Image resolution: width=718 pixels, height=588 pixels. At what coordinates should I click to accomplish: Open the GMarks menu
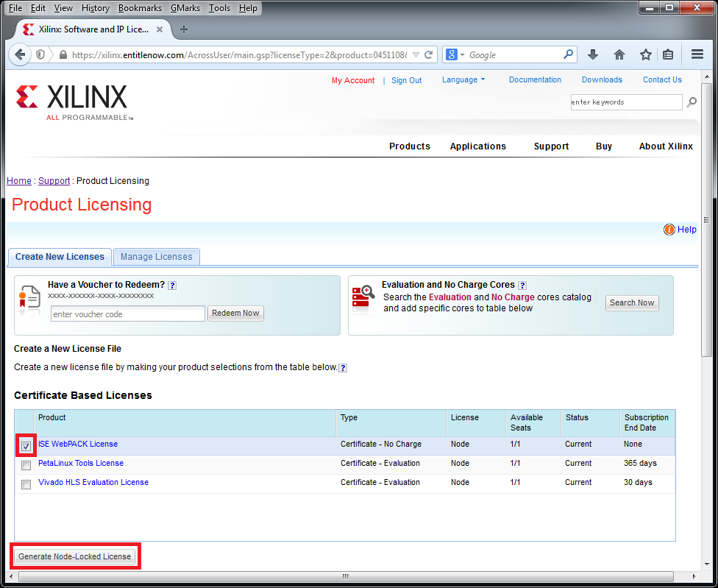185,8
